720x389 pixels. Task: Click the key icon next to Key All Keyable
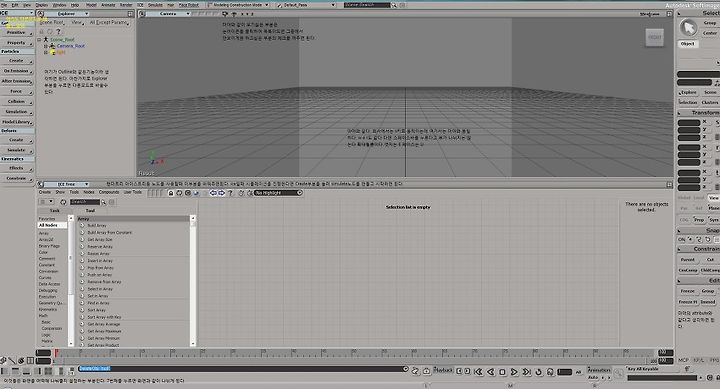pos(687,369)
